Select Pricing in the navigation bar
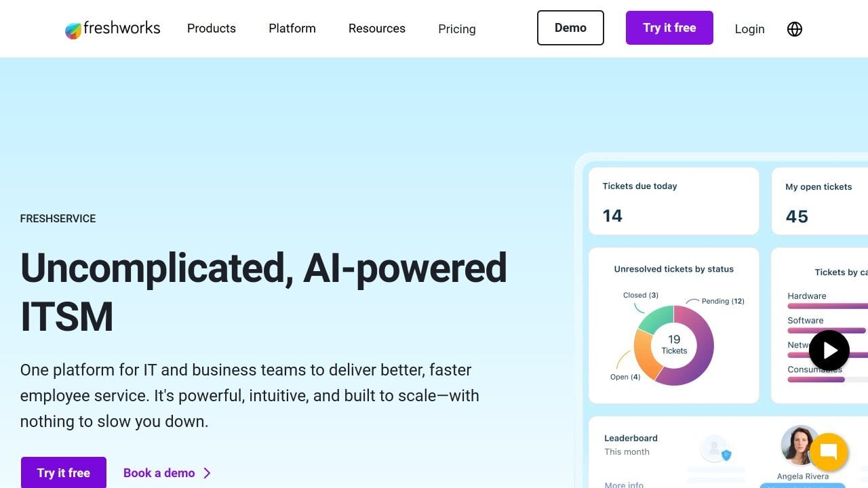Screen dimensions: 868x488 pyautogui.click(x=456, y=29)
